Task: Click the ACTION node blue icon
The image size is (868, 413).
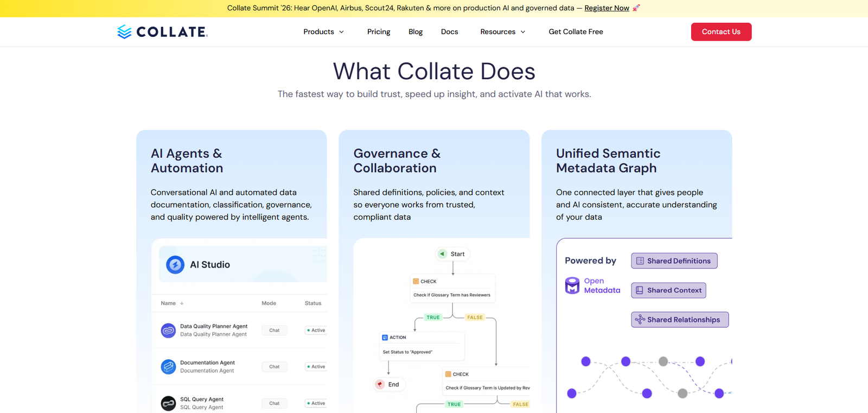Action: [x=385, y=338]
